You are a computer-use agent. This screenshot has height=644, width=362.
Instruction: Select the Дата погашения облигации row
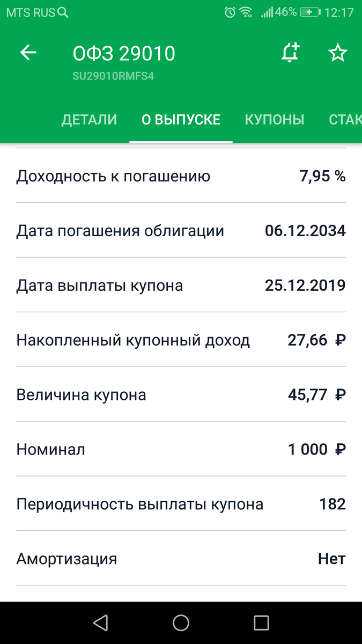181,231
